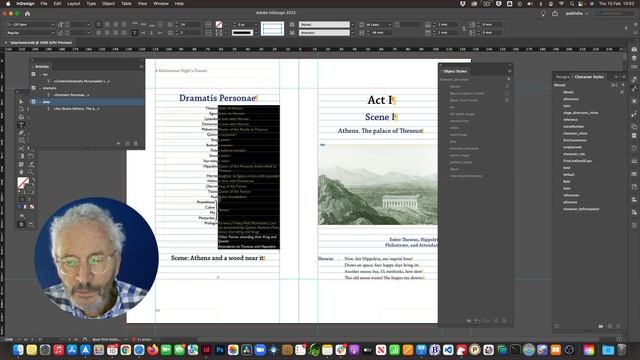Click the table proxy preview box

click(272, 29)
